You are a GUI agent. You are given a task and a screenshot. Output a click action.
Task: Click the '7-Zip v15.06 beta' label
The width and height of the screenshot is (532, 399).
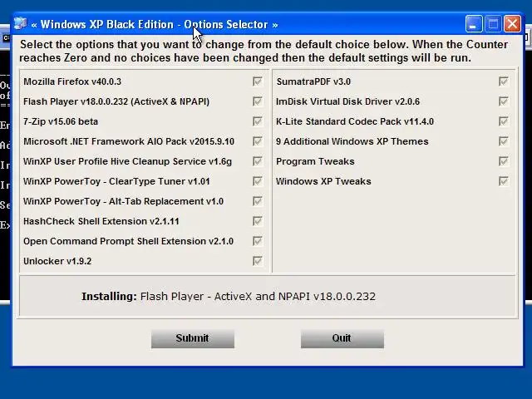(x=61, y=121)
